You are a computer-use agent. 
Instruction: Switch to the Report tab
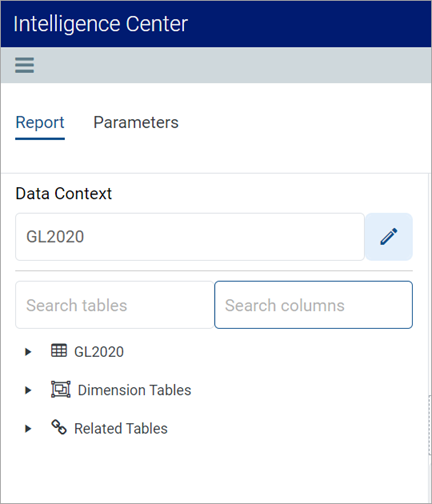tap(40, 122)
